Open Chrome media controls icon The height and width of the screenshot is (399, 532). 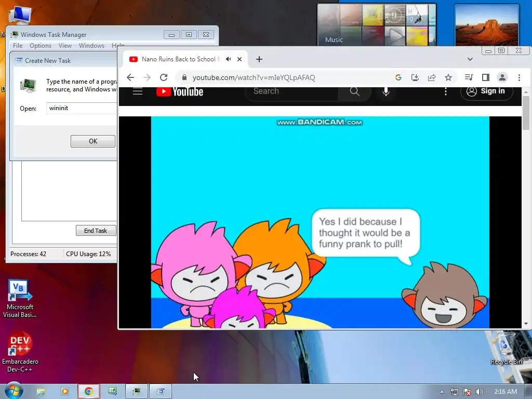point(469,77)
